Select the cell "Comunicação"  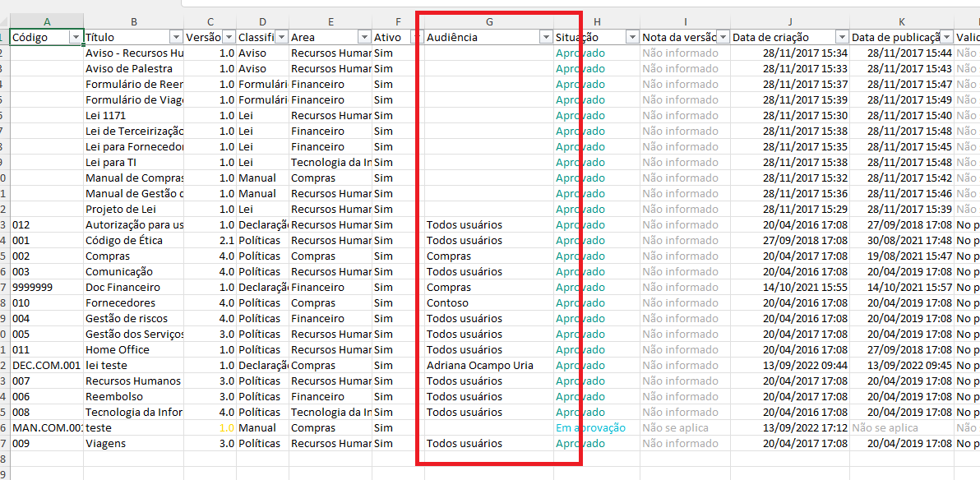pos(134,272)
